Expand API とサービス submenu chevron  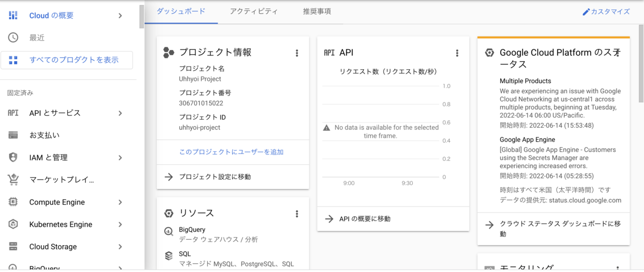coord(120,113)
